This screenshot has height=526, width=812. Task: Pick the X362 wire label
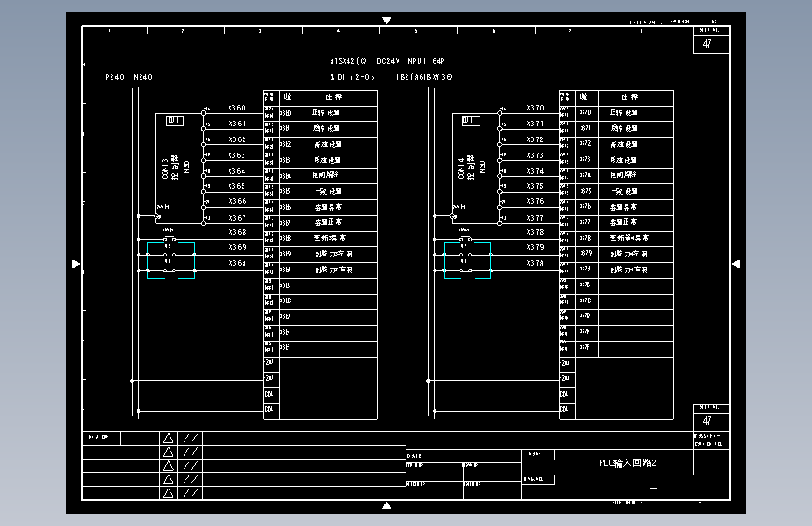[237, 139]
